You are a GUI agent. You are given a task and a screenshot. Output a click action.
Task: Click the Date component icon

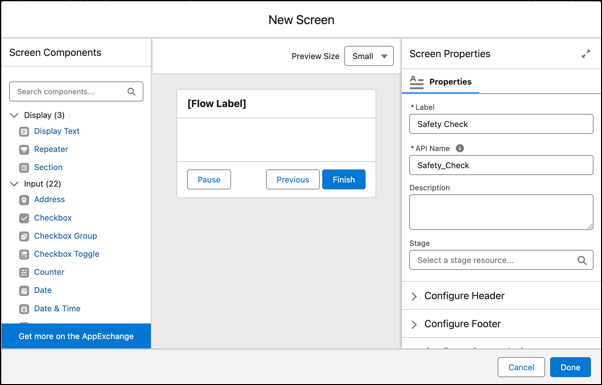tap(24, 291)
